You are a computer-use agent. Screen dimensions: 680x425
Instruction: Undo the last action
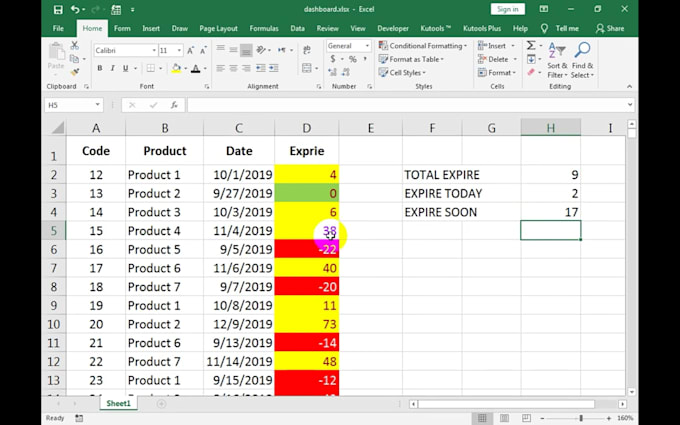coord(75,9)
